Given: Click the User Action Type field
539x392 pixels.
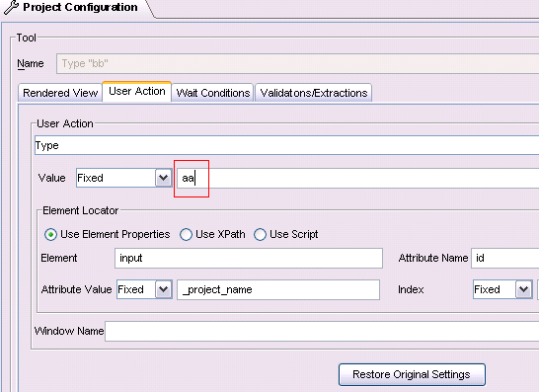Looking at the screenshot, I should pos(286,145).
